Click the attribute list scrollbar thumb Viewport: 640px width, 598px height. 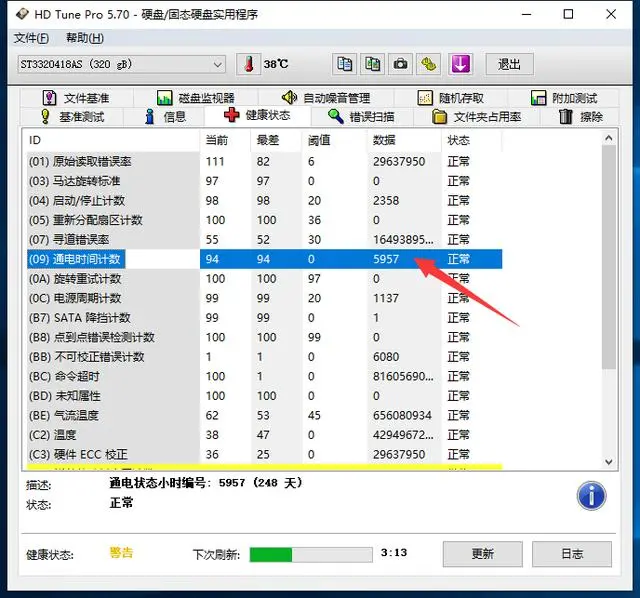click(609, 257)
